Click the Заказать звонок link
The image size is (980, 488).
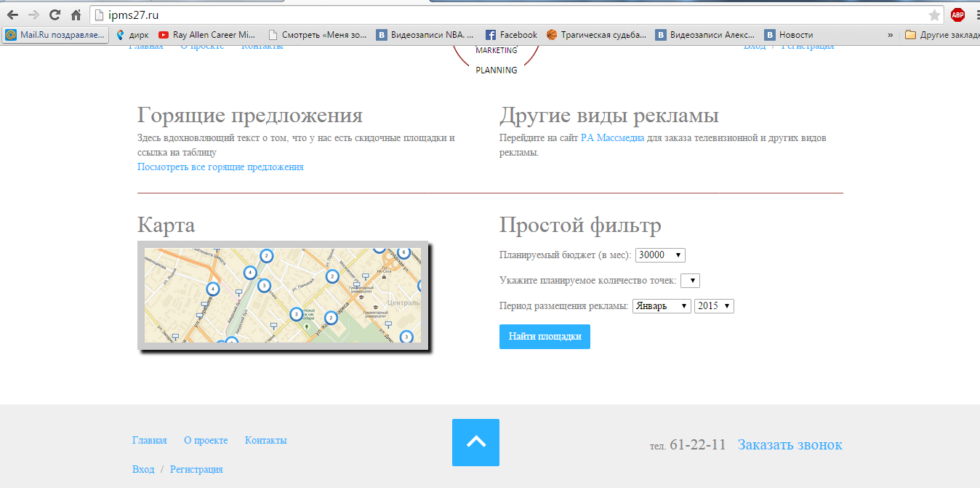[x=790, y=445]
